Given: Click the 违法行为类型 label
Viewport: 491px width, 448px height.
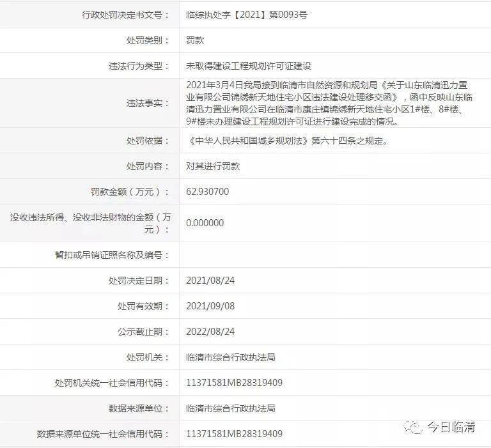Looking at the screenshot, I should coord(139,66).
